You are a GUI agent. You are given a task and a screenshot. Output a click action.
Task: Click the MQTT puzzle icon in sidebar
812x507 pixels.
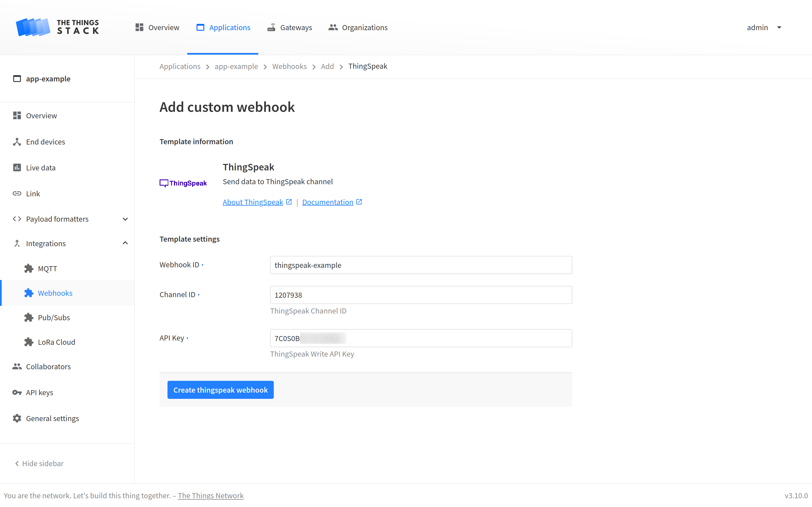[28, 268]
